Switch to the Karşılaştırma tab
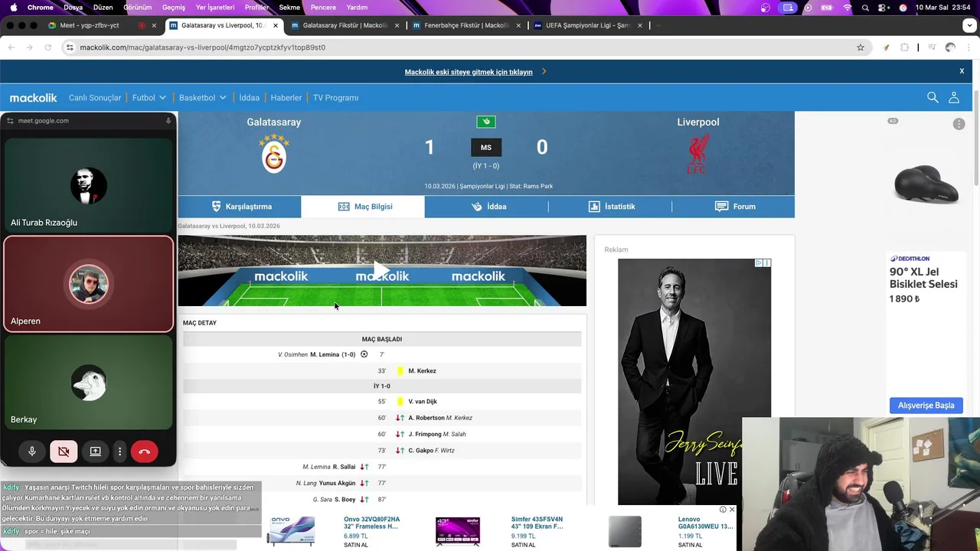980x551 pixels. click(x=240, y=207)
